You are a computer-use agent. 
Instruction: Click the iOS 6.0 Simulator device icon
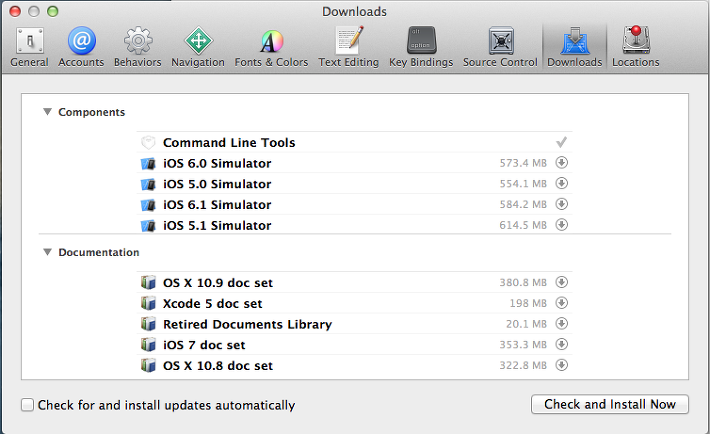coord(148,164)
